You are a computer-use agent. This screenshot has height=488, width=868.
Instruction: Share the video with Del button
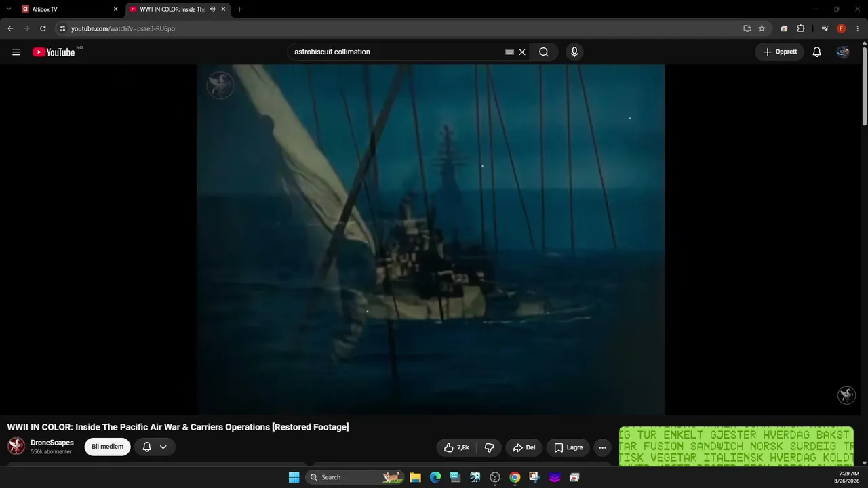tap(524, 447)
